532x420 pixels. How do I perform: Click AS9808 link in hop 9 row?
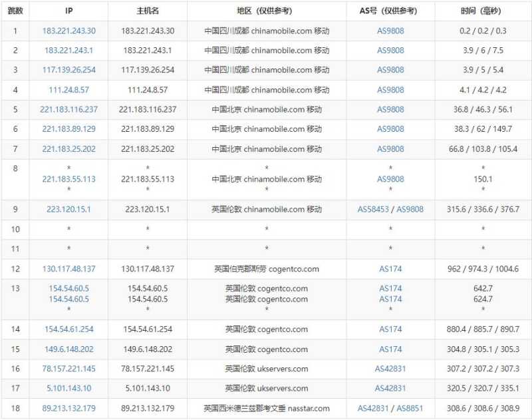click(x=410, y=209)
